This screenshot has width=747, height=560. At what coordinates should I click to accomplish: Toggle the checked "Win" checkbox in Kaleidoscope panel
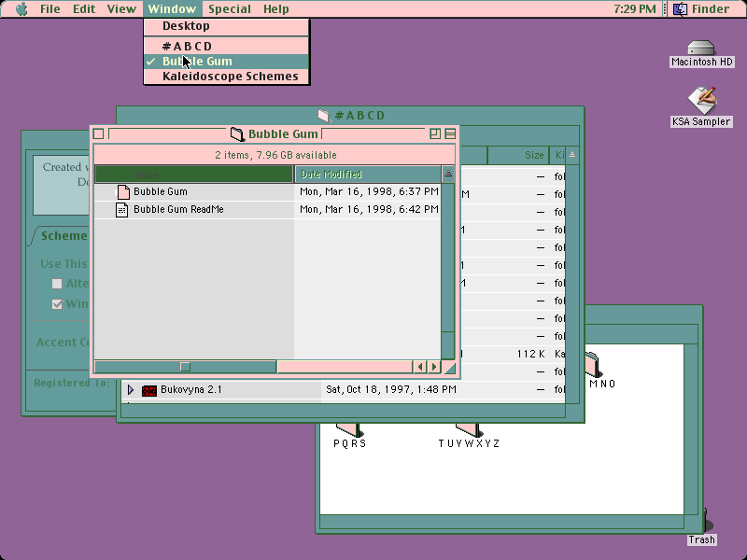pyautogui.click(x=57, y=304)
